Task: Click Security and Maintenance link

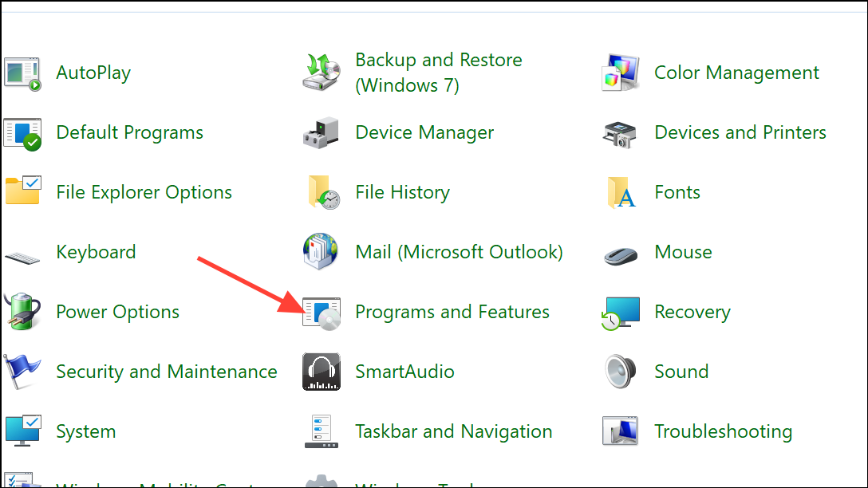Action: 167,372
